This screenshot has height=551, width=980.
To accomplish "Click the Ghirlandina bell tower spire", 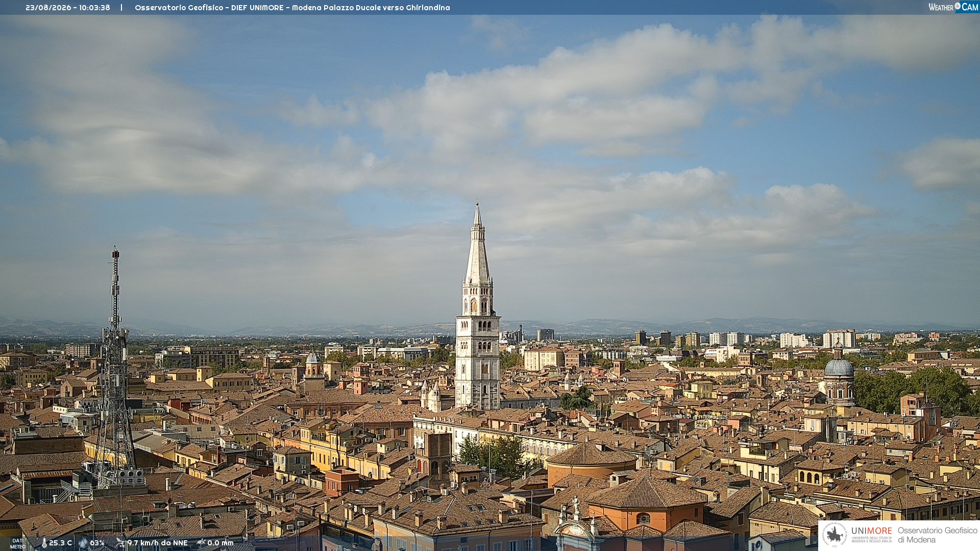I will [x=478, y=244].
